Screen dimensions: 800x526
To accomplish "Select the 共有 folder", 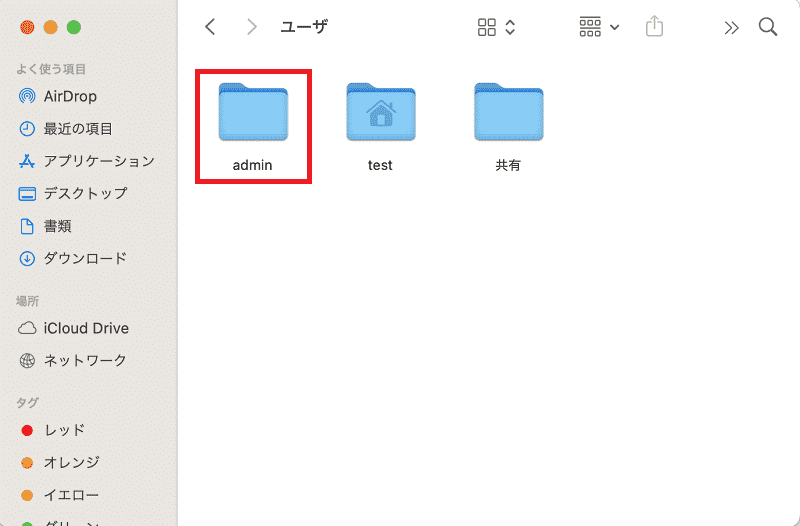I will pyautogui.click(x=508, y=126).
